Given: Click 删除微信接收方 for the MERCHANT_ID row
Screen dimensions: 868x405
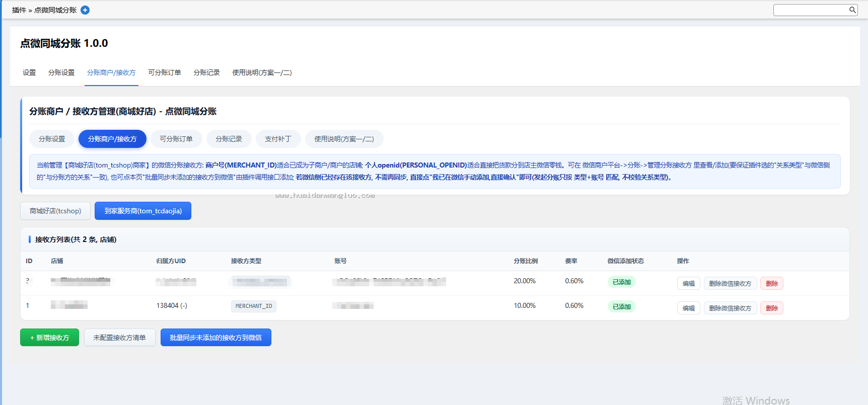Looking at the screenshot, I should [x=730, y=308].
